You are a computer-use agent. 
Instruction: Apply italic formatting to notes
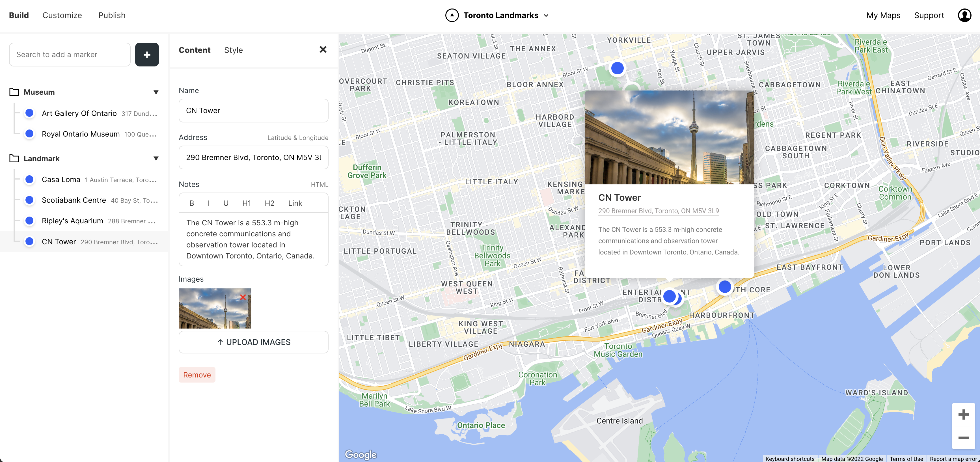tap(208, 203)
